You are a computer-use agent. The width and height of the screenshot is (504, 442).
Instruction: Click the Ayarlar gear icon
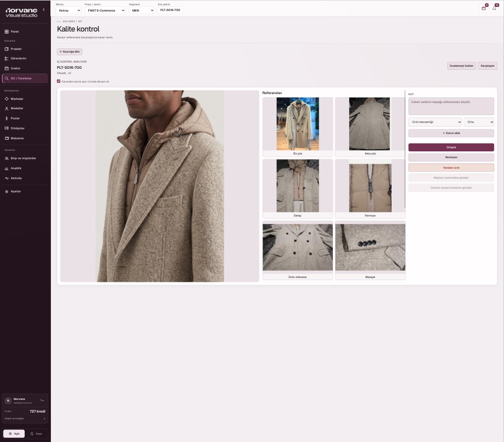click(x=6, y=191)
